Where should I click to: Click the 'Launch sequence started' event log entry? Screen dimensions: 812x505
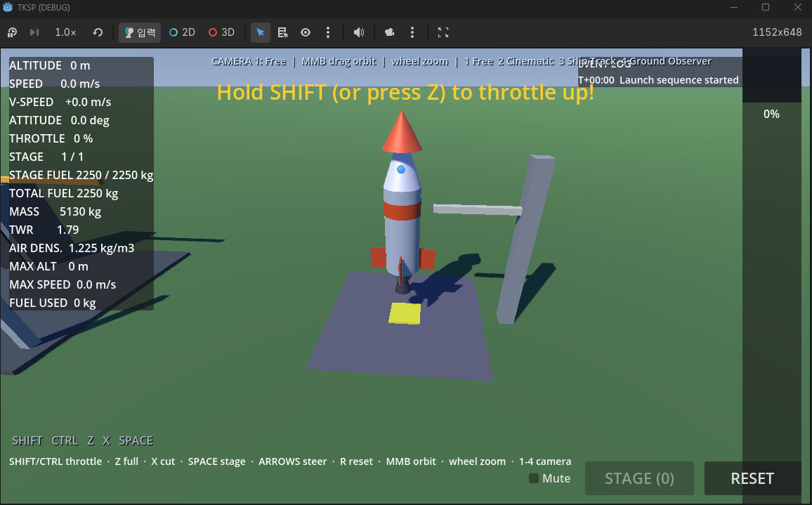click(658, 80)
